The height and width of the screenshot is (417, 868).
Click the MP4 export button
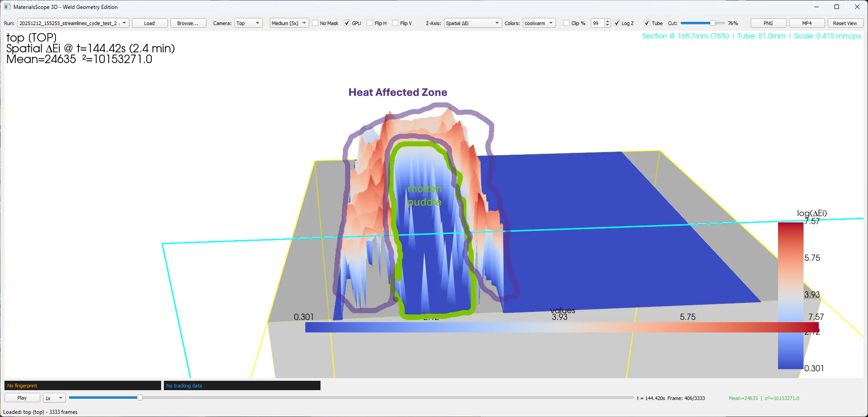click(806, 23)
